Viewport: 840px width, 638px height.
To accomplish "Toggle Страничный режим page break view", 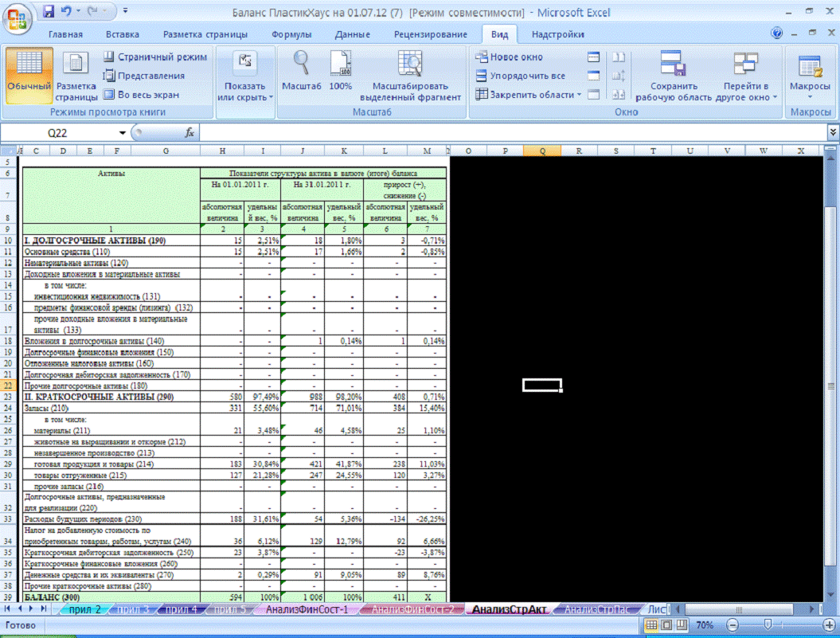I will 155,57.
